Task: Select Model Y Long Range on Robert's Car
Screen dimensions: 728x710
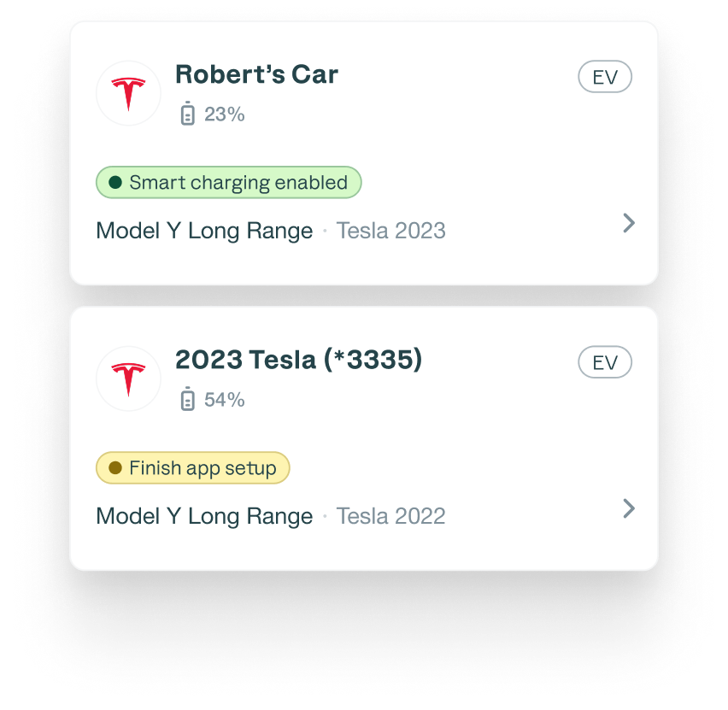Action: coord(204,231)
